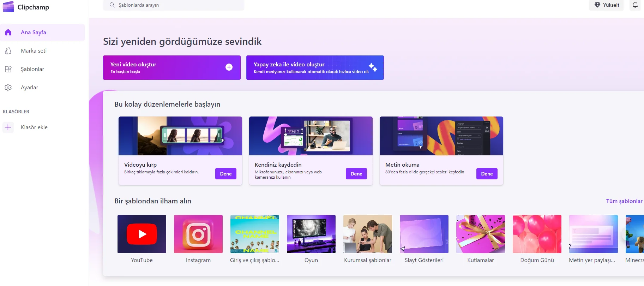Open the Metin okuma preview image
The width and height of the screenshot is (644, 286).
click(441, 136)
